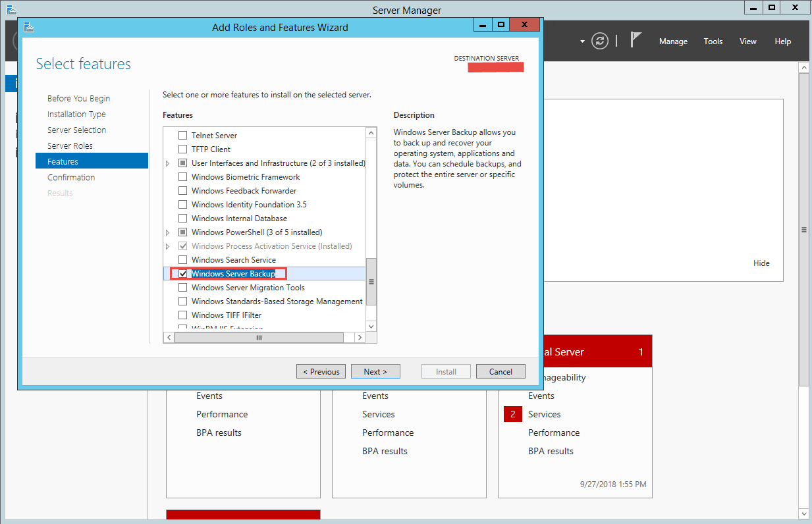Click the features list scroll down arrow
This screenshot has height=524, width=812.
coord(371,326)
